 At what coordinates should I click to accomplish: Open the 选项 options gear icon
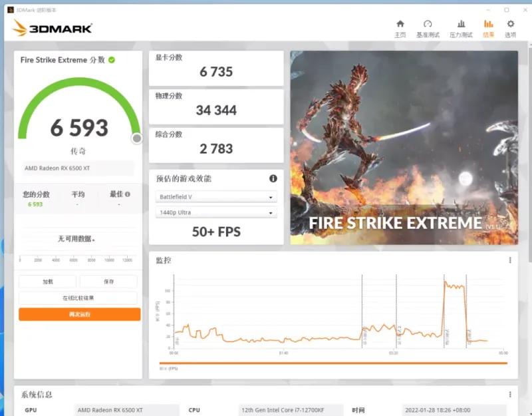pos(510,29)
